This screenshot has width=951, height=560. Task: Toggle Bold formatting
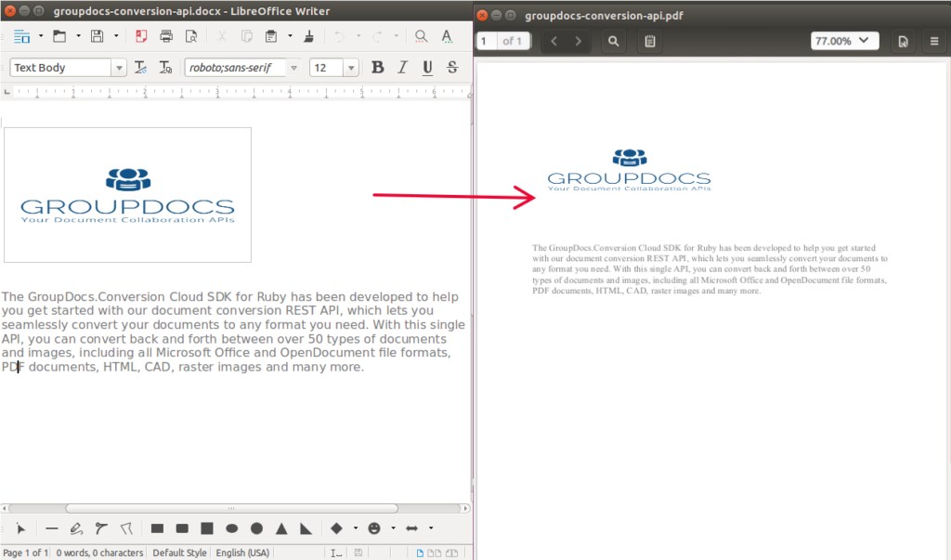(377, 67)
